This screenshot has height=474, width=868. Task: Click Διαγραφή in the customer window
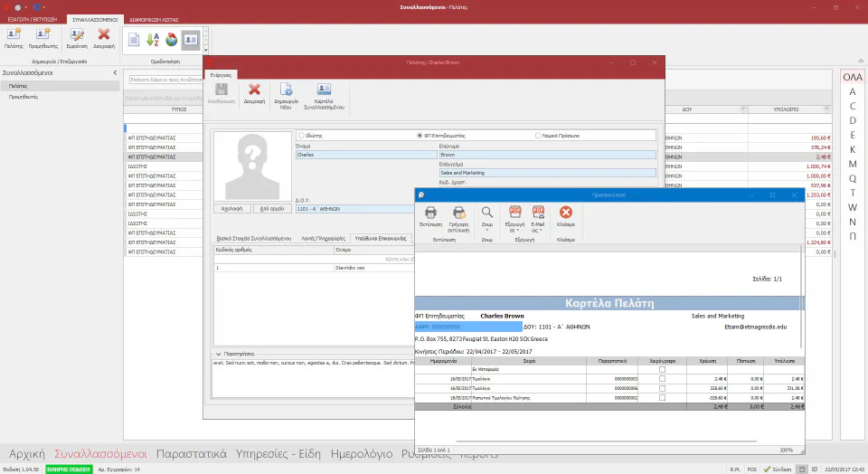pos(254,90)
